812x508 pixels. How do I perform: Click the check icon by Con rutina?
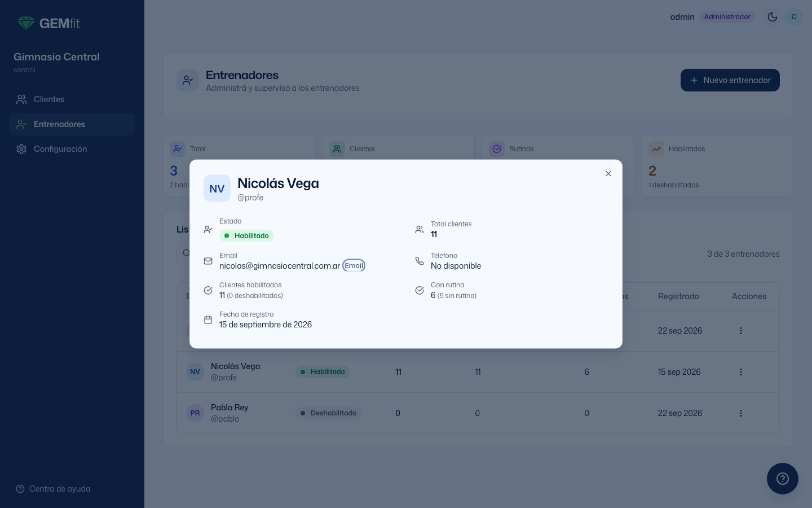pos(420,290)
